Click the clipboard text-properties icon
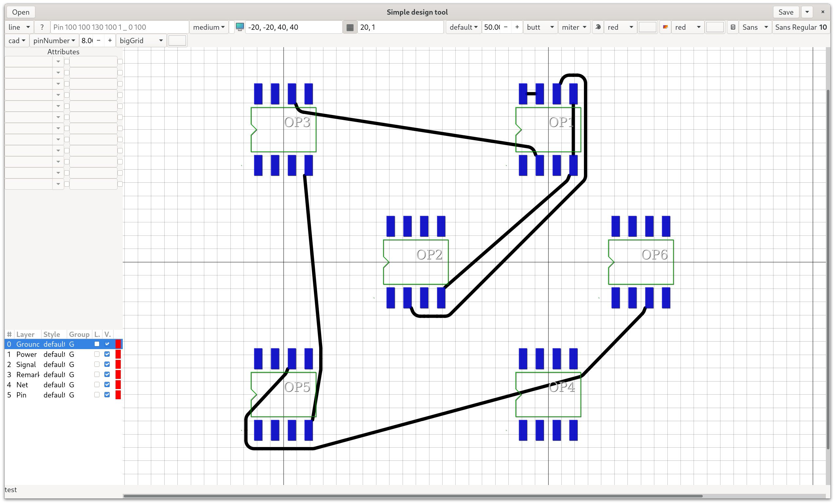 733,27
